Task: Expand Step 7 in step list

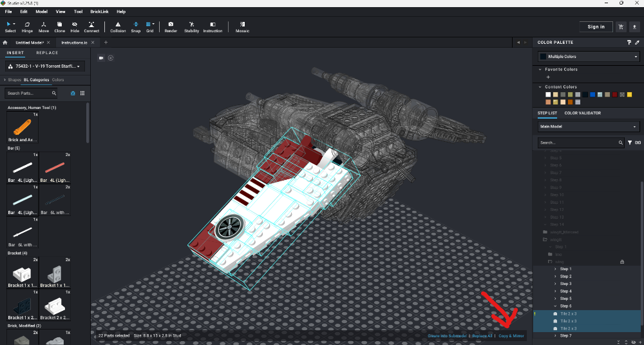Action: click(556, 336)
